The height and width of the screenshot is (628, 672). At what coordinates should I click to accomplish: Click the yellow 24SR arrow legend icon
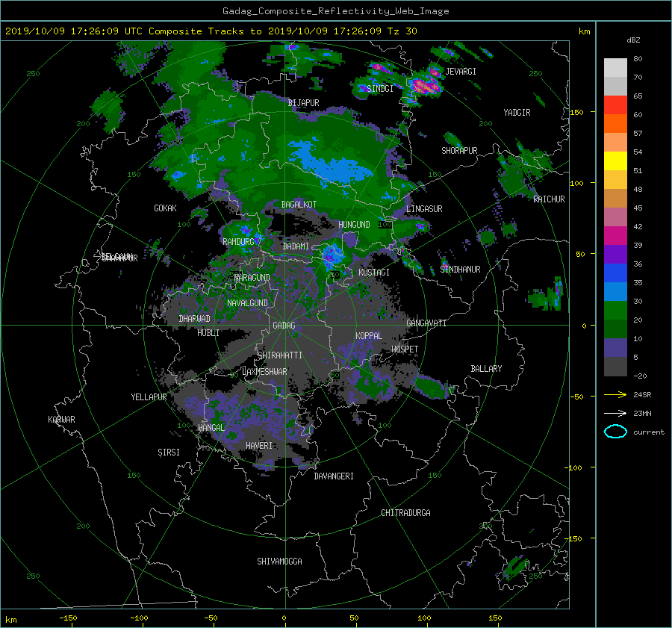[615, 394]
